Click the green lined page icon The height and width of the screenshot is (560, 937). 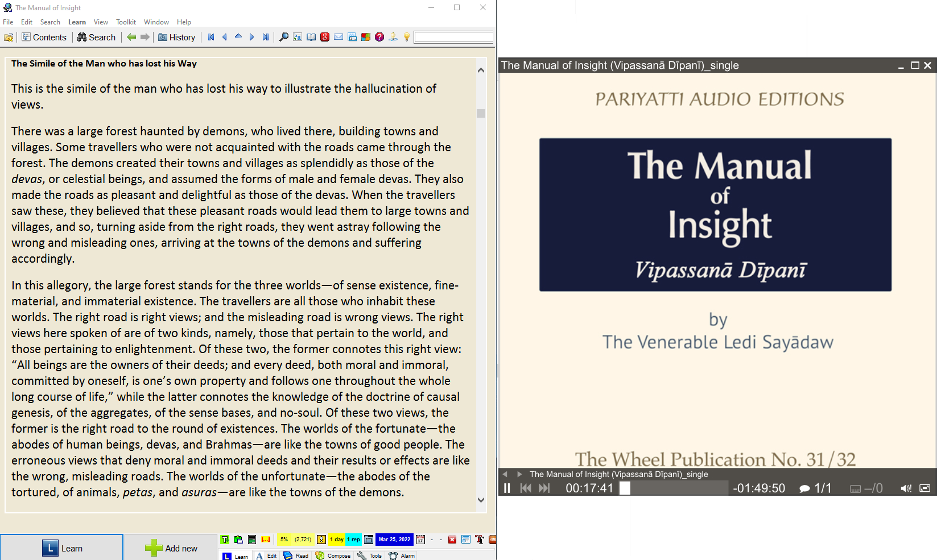tap(252, 540)
